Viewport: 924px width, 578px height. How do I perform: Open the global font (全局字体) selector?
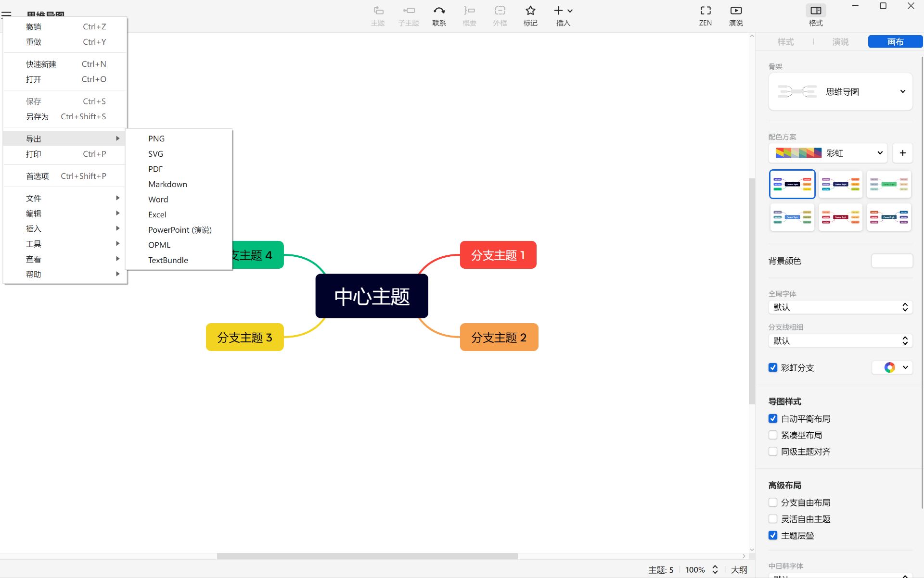(x=840, y=307)
